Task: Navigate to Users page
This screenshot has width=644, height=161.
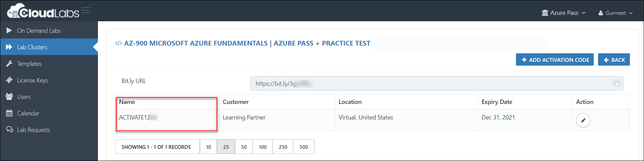Action: pos(49,97)
